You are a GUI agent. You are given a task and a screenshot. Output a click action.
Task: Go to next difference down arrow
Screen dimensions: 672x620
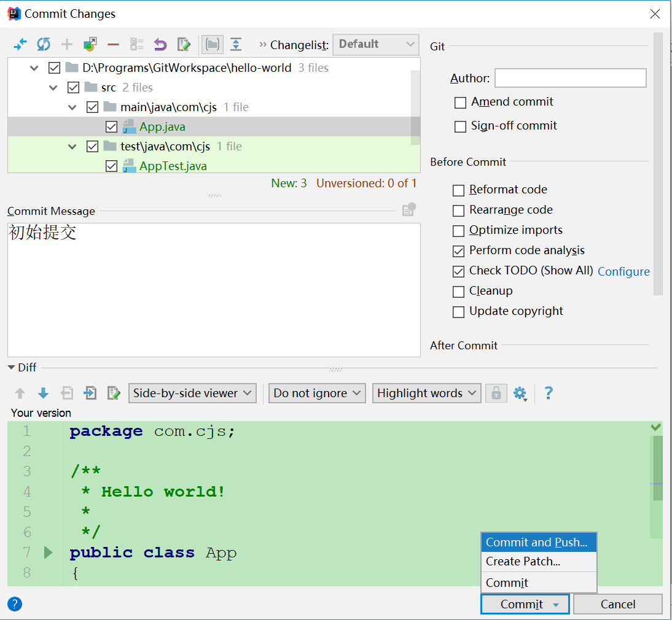[x=43, y=393]
